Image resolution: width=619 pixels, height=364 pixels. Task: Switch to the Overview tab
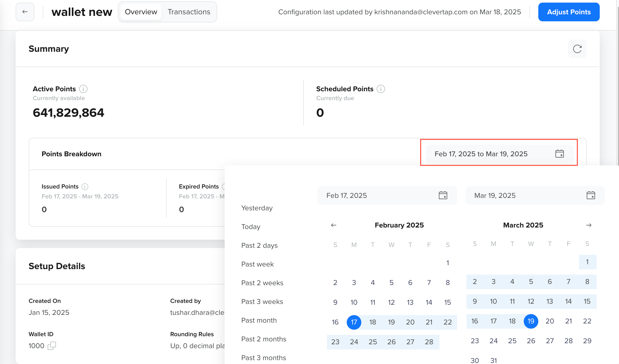click(141, 12)
